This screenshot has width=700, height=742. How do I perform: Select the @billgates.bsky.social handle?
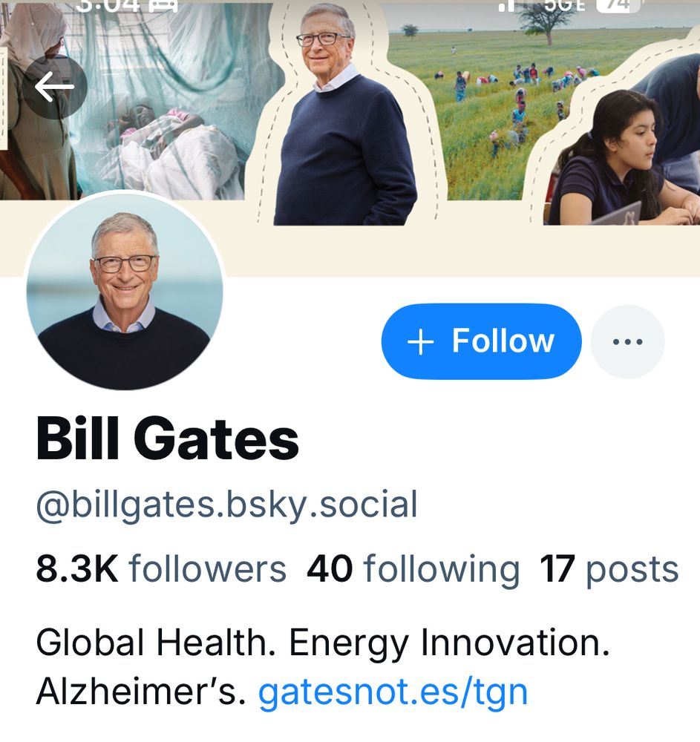pos(226,505)
